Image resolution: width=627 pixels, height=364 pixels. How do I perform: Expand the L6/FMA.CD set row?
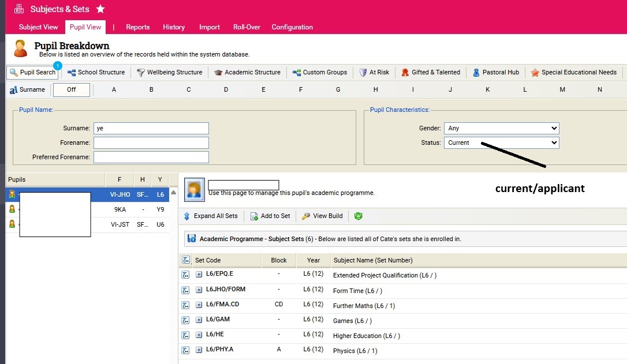[199, 305]
